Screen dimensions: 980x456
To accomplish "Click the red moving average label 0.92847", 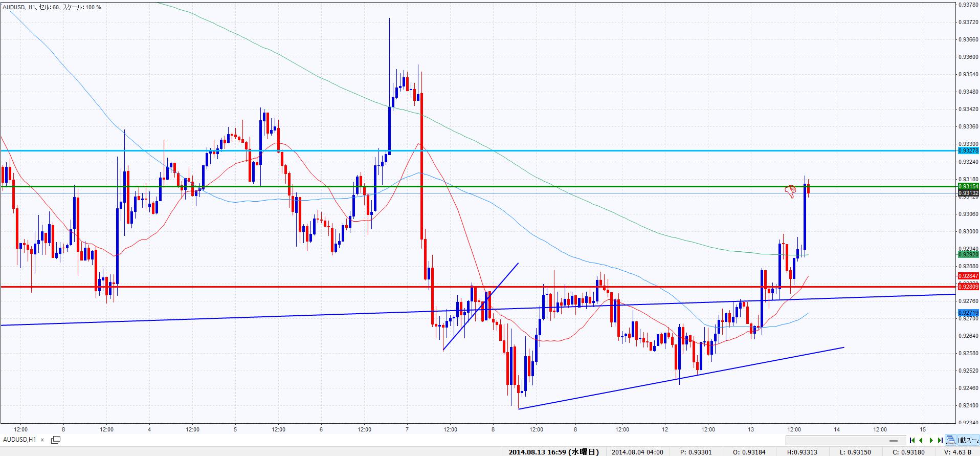I will click(x=968, y=276).
